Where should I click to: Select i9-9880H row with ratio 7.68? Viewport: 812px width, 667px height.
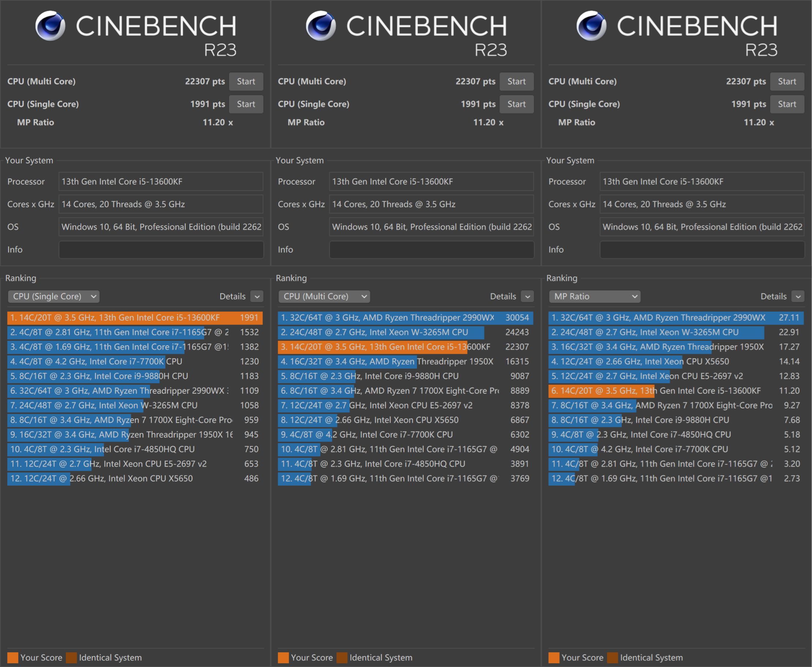[676, 420]
